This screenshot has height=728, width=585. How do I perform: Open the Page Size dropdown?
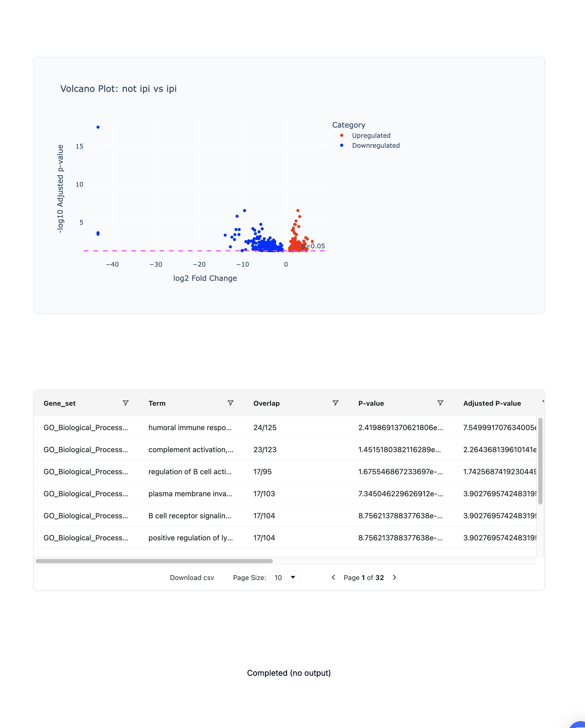click(x=285, y=577)
